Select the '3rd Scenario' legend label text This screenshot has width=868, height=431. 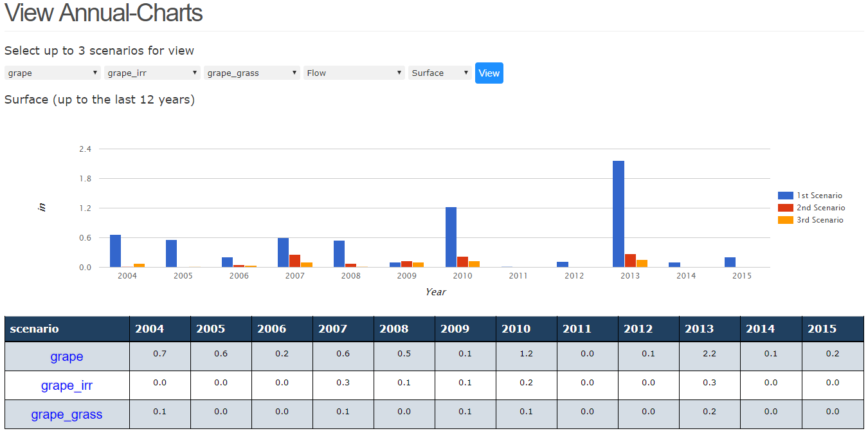[x=820, y=220]
